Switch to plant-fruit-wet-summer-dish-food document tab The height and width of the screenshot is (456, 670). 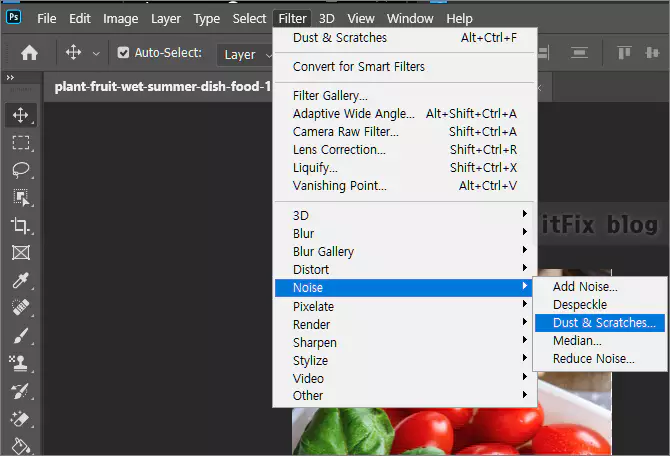pyautogui.click(x=162, y=87)
